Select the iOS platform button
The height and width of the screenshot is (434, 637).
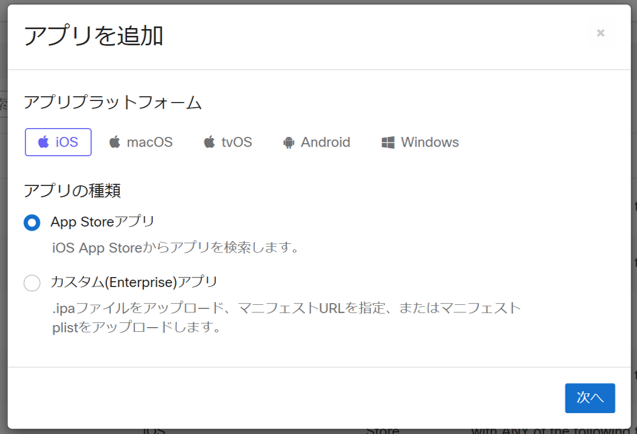tap(58, 142)
